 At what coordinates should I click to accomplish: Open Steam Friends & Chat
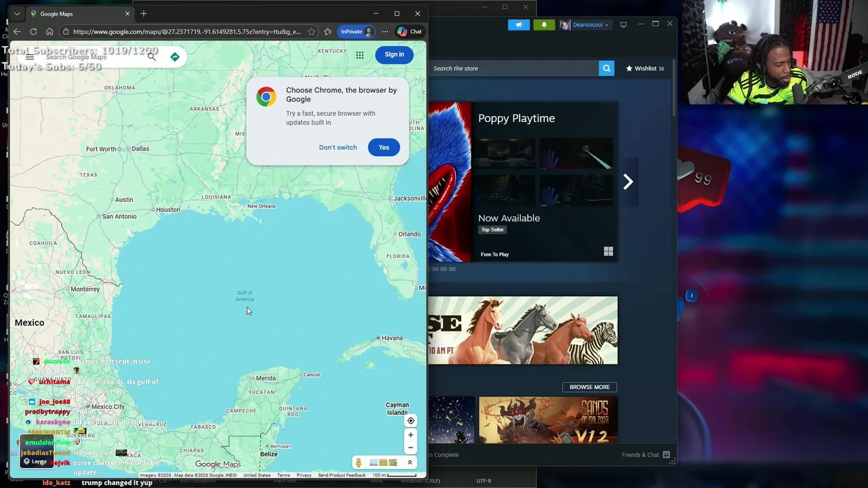pyautogui.click(x=646, y=455)
